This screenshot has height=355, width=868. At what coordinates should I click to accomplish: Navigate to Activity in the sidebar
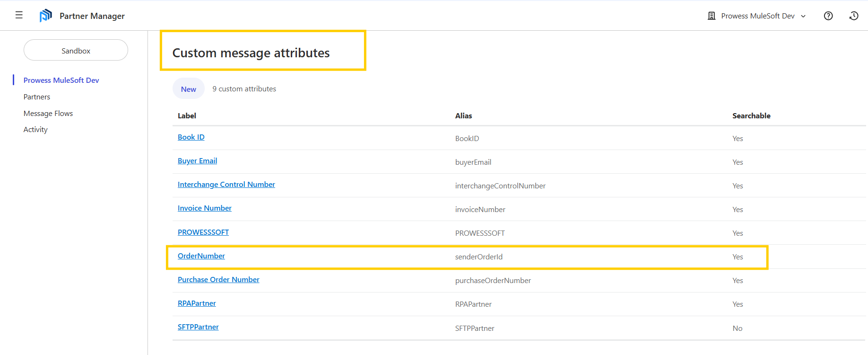point(35,129)
